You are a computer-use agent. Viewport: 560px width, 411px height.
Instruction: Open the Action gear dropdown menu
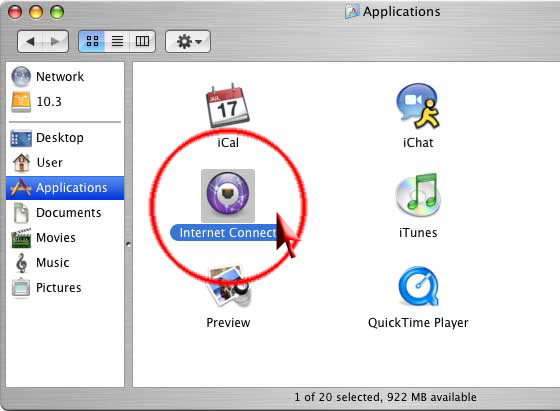click(x=188, y=42)
